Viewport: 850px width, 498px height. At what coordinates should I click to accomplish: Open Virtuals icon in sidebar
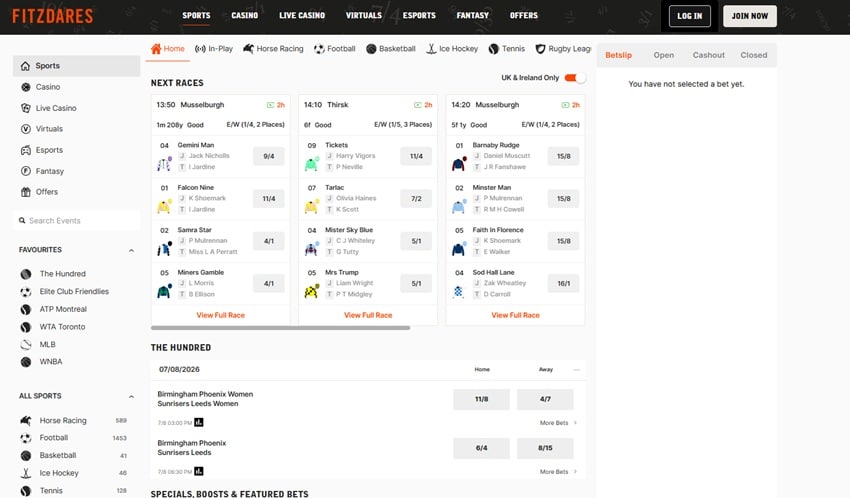coord(25,129)
